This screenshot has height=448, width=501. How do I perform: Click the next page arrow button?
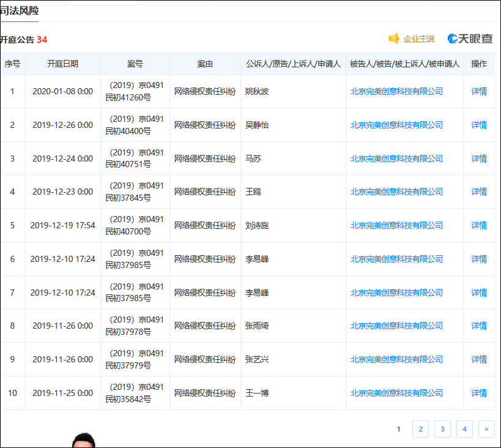coord(486,429)
